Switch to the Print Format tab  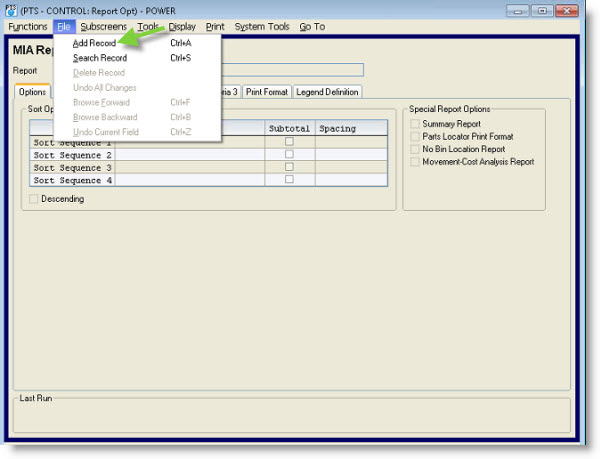pyautogui.click(x=267, y=92)
